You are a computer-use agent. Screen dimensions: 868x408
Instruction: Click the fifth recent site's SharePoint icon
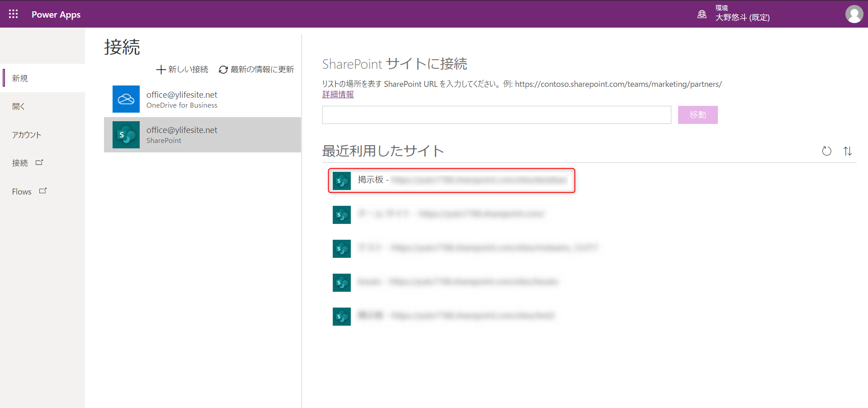tap(342, 317)
